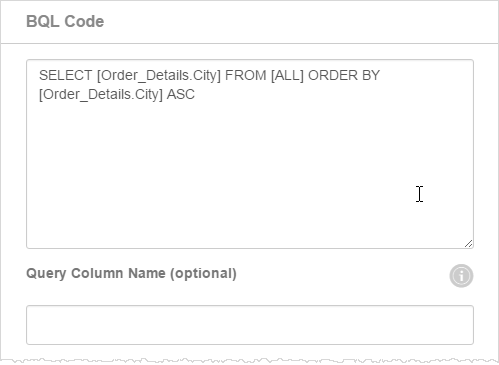The height and width of the screenshot is (365, 499).
Task: Click the ORDER keyword in the query
Action: tap(333, 75)
